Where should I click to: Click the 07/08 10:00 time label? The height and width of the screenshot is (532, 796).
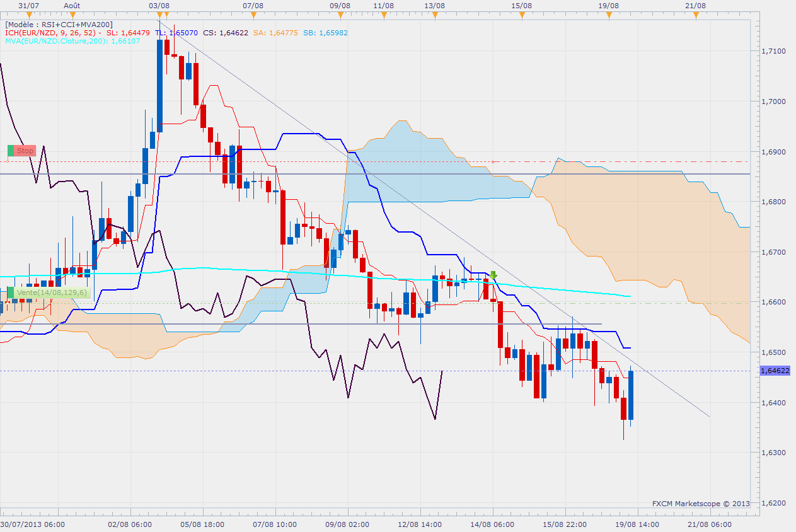pyautogui.click(x=275, y=524)
